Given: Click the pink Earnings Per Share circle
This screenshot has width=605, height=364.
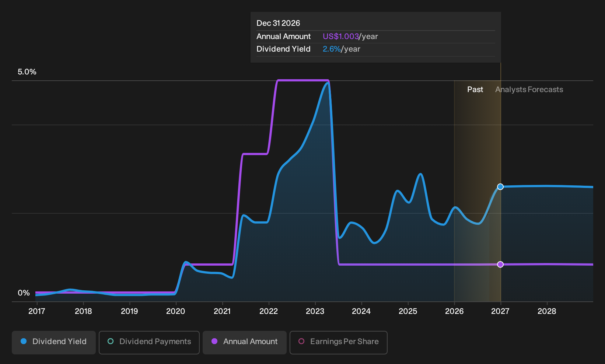Looking at the screenshot, I should (x=301, y=341).
